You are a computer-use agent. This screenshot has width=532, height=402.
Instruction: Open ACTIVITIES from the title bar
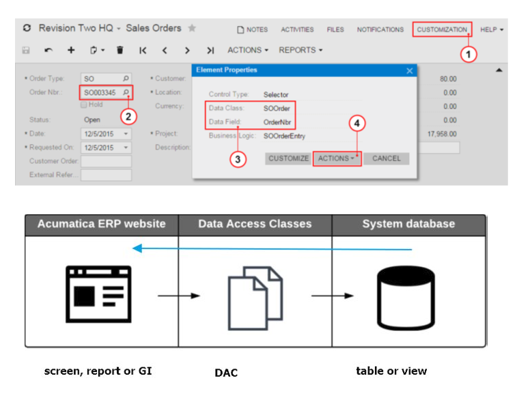pyautogui.click(x=297, y=30)
